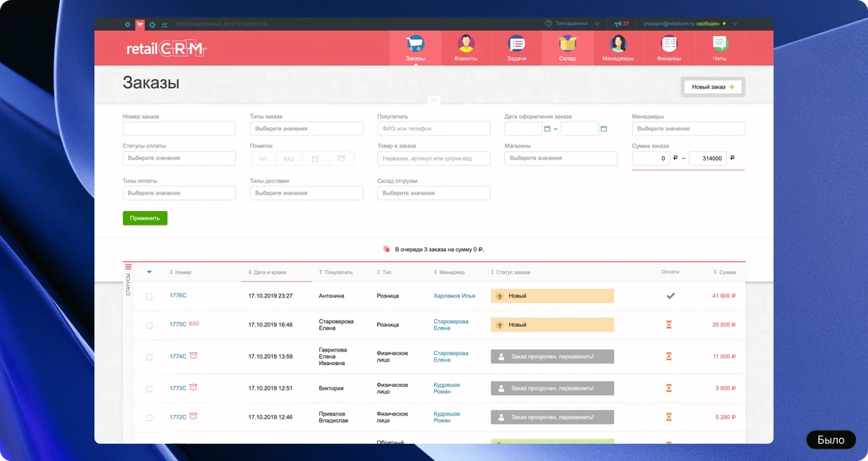
Task: Open notifications megaphone showing 37
Action: pos(621,24)
